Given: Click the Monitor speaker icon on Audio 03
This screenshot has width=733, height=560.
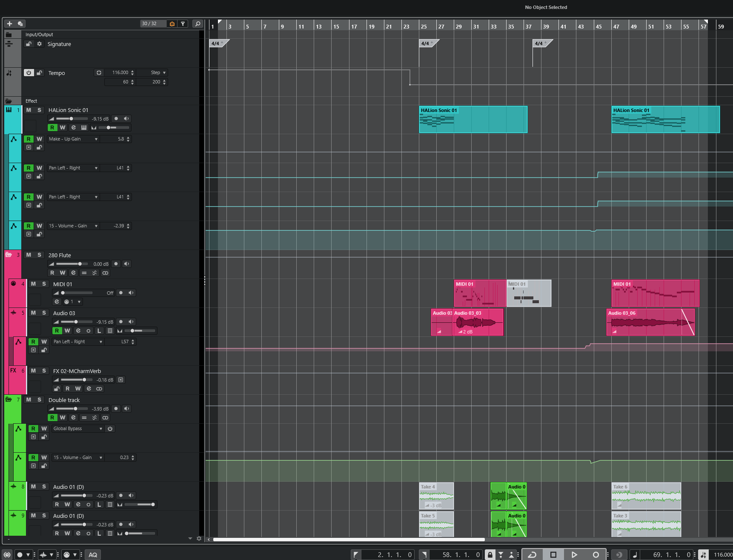Looking at the screenshot, I should click(x=131, y=322).
